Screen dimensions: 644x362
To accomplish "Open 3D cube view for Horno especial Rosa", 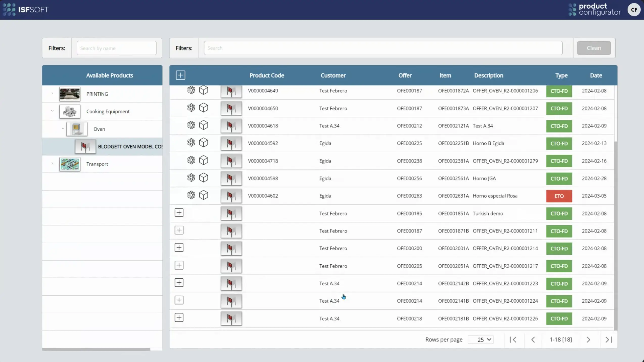I will [203, 195].
